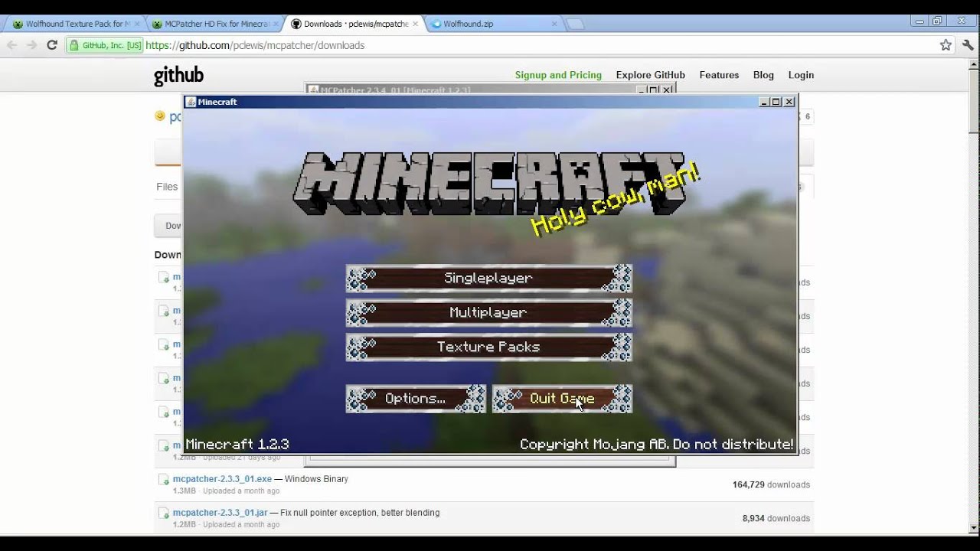Go forward with Chrome's forward arrow

(32, 45)
